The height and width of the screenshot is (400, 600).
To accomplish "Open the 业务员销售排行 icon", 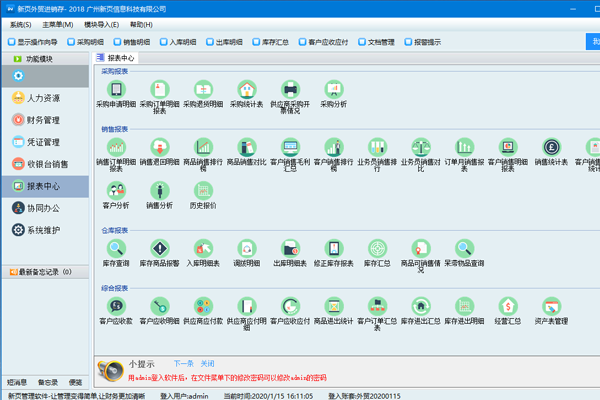I will 377,147.
